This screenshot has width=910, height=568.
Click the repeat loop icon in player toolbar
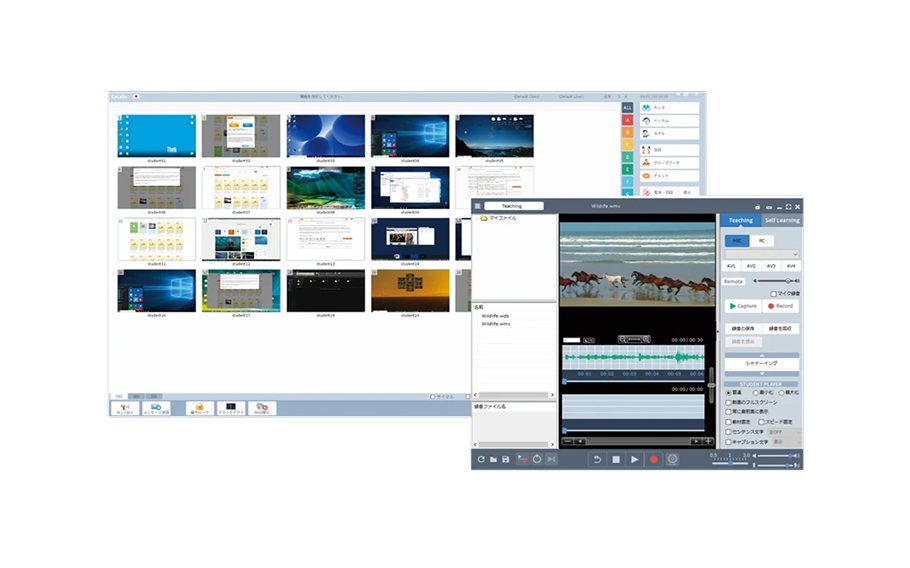click(537, 459)
